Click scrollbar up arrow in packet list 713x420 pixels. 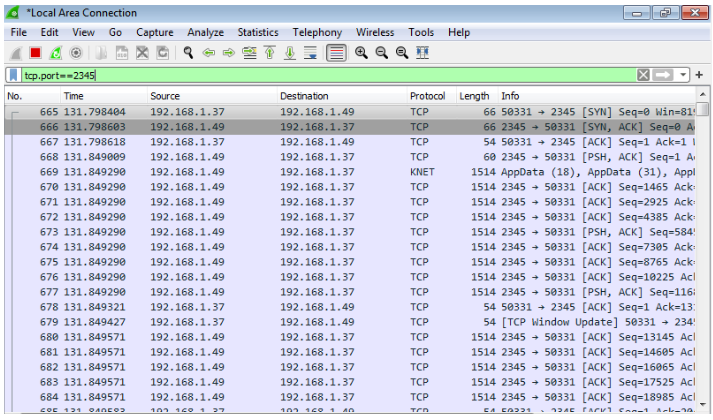(703, 95)
